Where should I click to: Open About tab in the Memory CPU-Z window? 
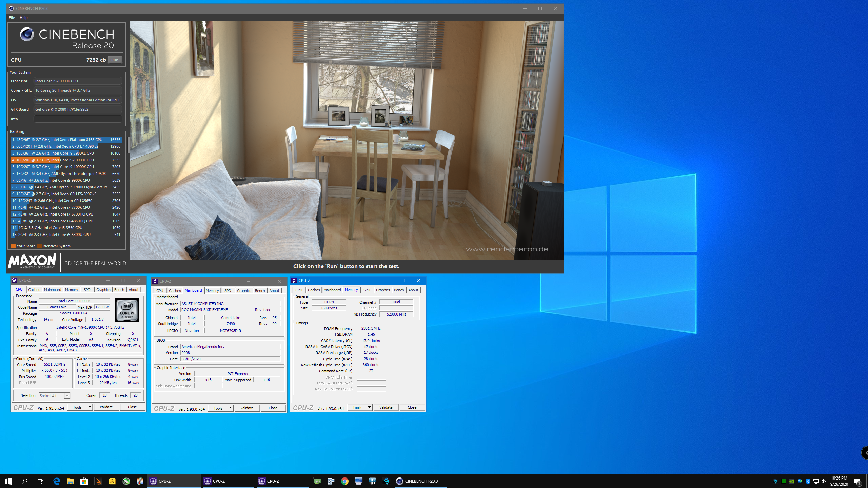[413, 290]
